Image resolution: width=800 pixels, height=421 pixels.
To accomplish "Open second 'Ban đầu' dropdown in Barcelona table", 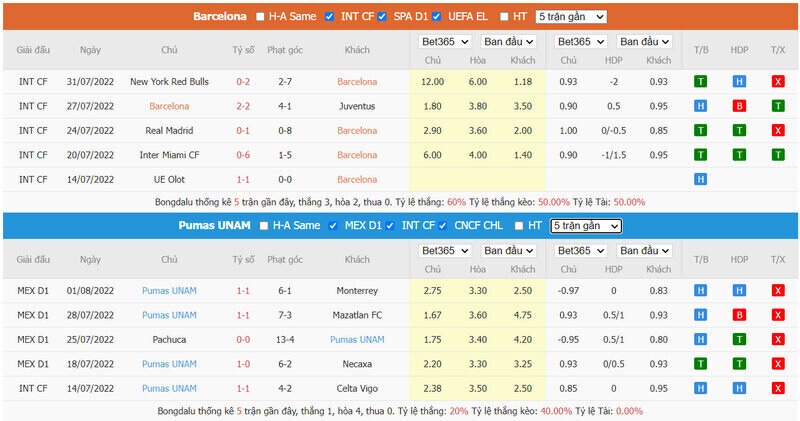I will (644, 42).
